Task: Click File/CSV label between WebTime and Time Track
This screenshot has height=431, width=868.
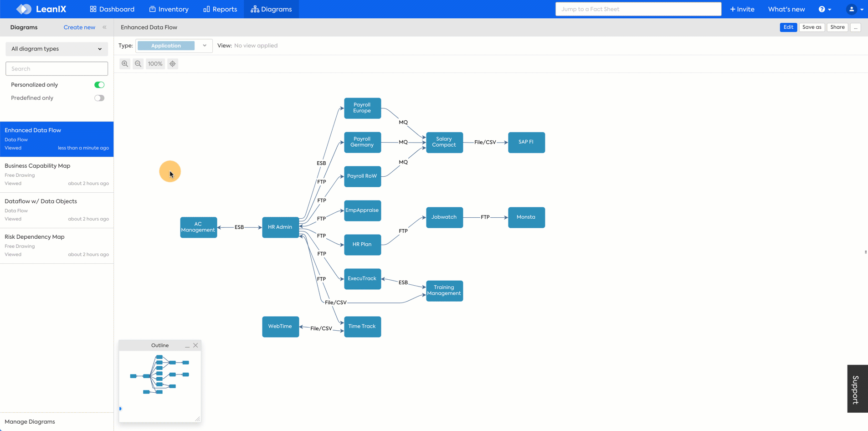Action: point(321,328)
